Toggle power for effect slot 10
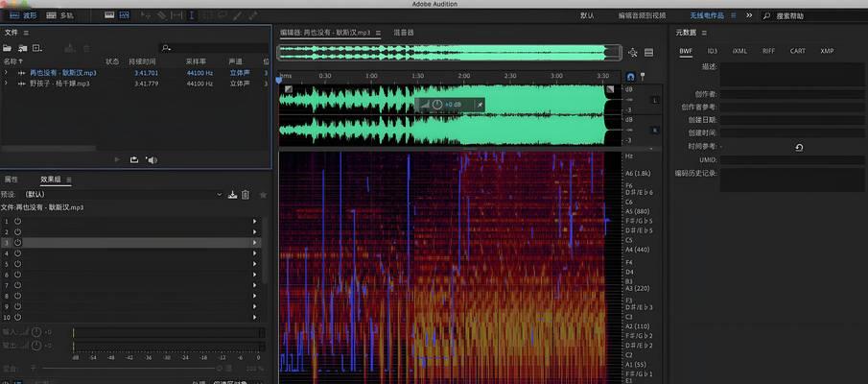The width and height of the screenshot is (868, 384). point(17,318)
